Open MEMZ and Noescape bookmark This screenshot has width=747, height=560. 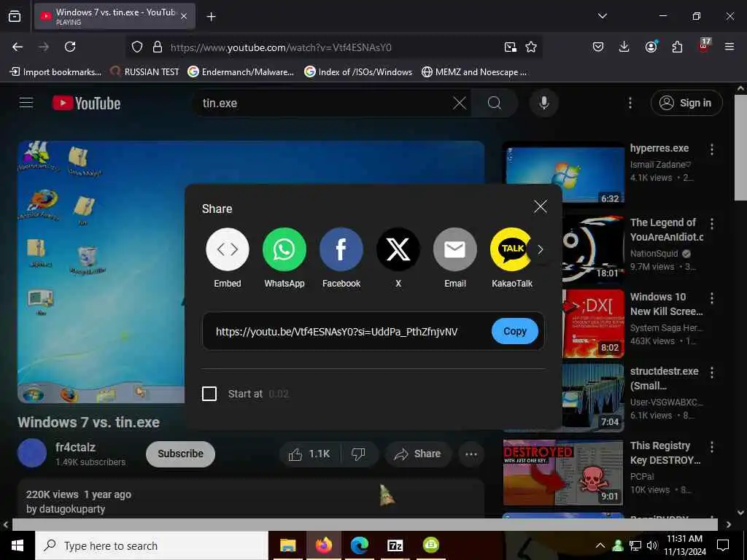tap(474, 72)
